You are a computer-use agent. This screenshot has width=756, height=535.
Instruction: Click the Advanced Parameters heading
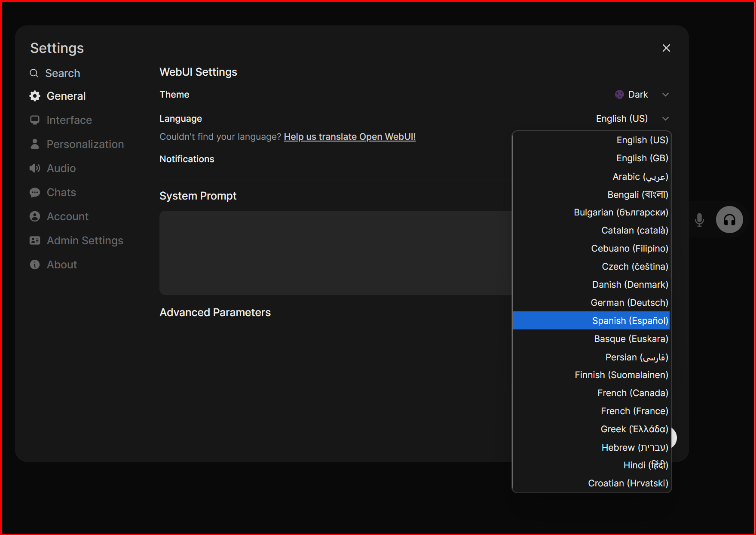215,312
